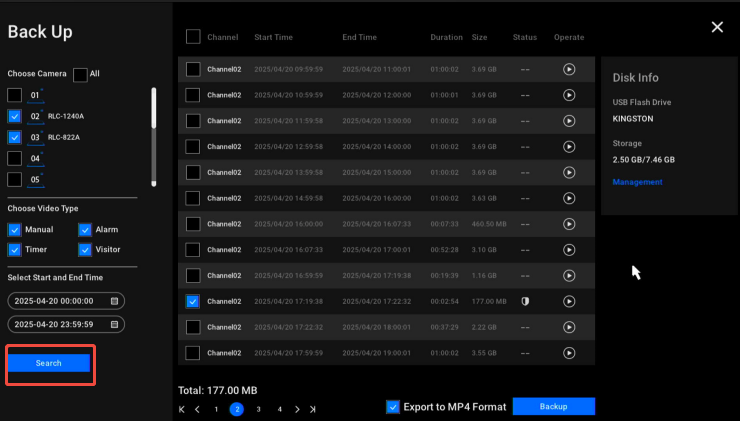Play the recording starting 2025/04/20 16:59:59
Viewport: 740px width, 421px height.
tap(569, 276)
